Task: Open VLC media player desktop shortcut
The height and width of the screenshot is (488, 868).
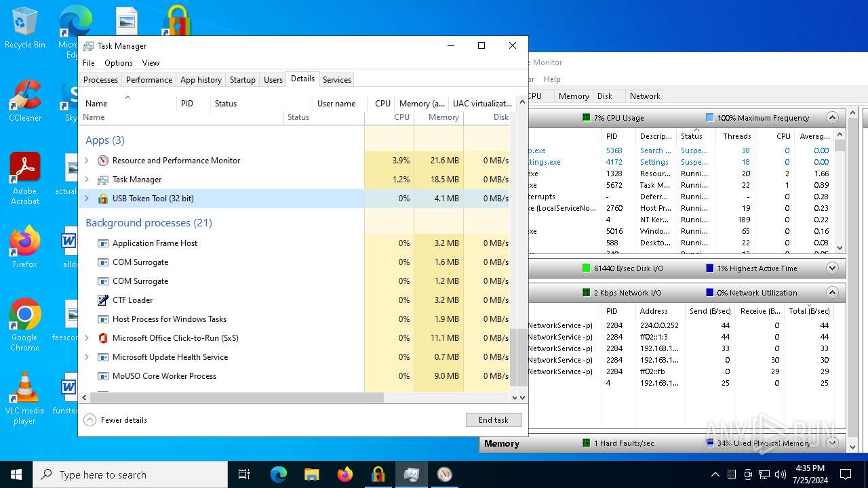Action: point(25,398)
